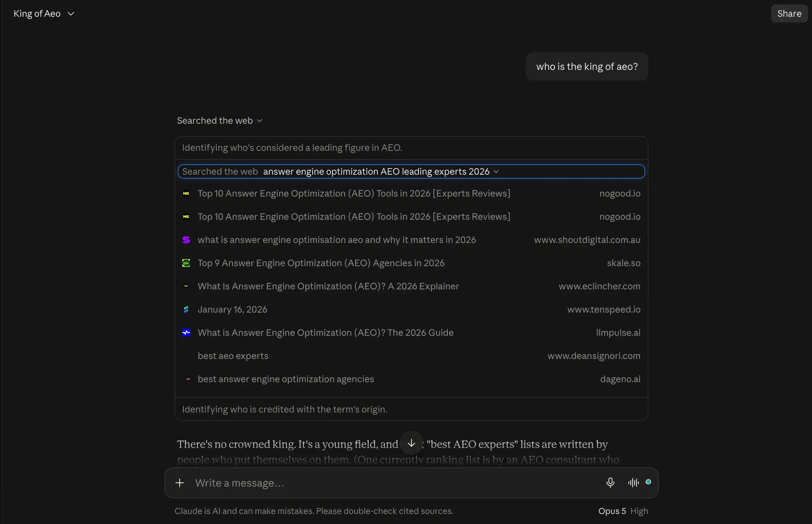The height and width of the screenshot is (524, 812).
Task: Click the plus attach icon in message box
Action: [x=179, y=482]
